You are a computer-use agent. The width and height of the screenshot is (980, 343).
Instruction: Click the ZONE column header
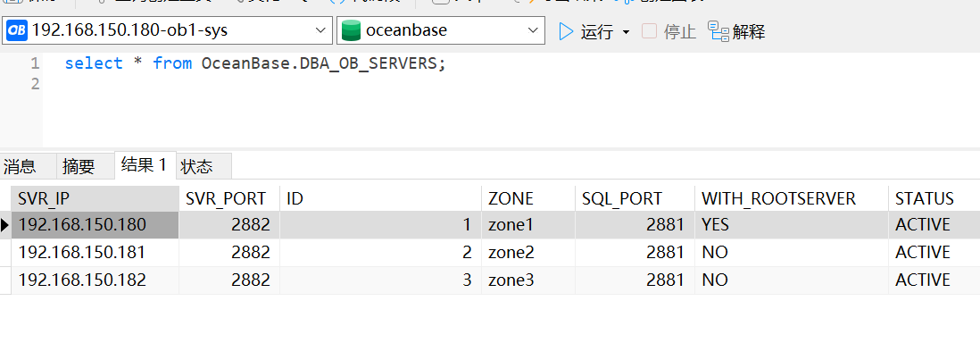pyautogui.click(x=528, y=198)
